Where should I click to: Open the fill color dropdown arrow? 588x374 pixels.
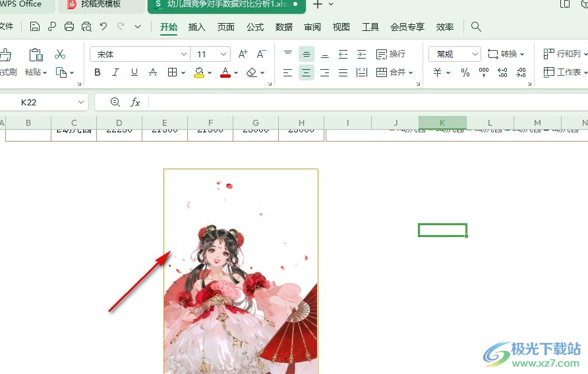209,72
